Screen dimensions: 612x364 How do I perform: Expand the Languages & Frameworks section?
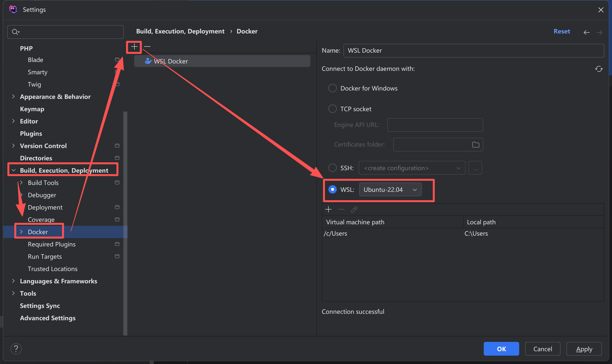tap(14, 281)
